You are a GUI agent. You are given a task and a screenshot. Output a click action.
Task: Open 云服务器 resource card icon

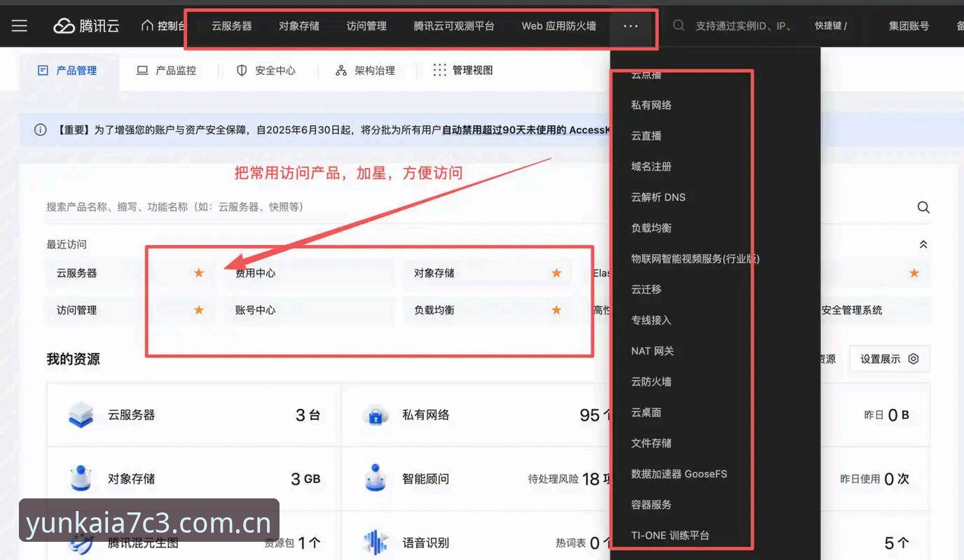click(x=81, y=415)
